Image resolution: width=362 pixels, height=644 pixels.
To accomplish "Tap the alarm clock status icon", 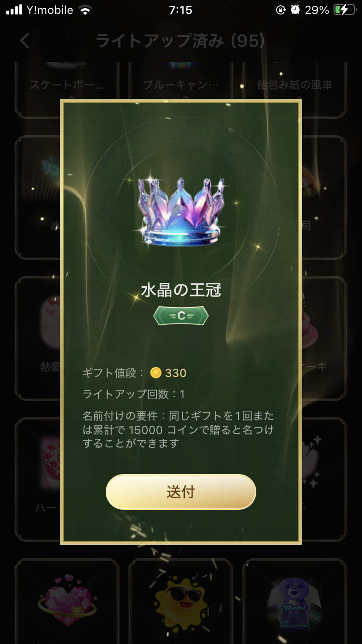I will (295, 10).
